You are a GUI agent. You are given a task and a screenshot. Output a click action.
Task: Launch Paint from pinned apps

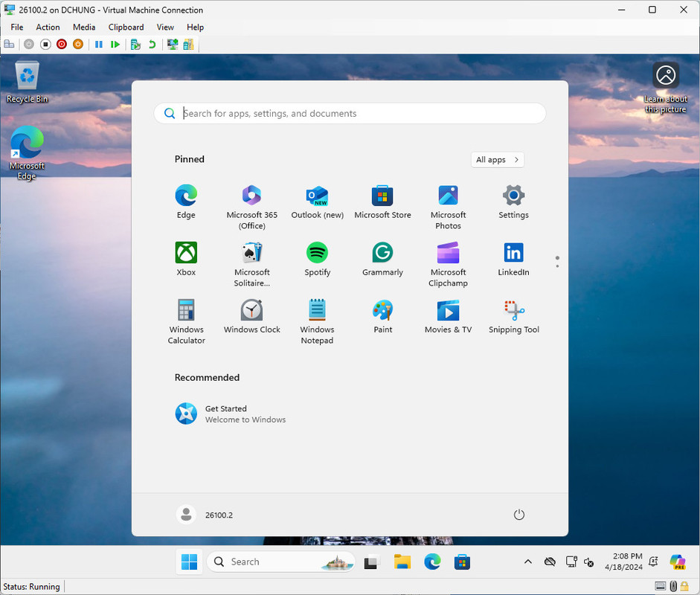(x=382, y=316)
